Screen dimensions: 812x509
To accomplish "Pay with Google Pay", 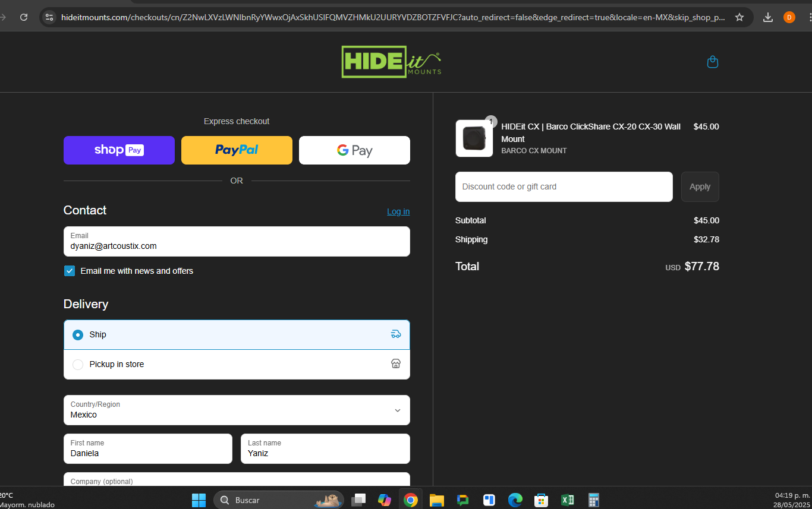I will (x=354, y=150).
